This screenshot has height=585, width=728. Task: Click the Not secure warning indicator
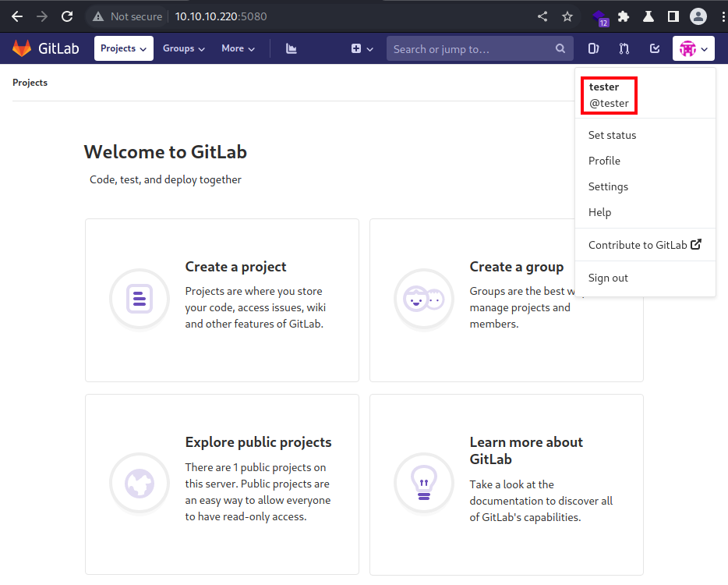click(127, 16)
